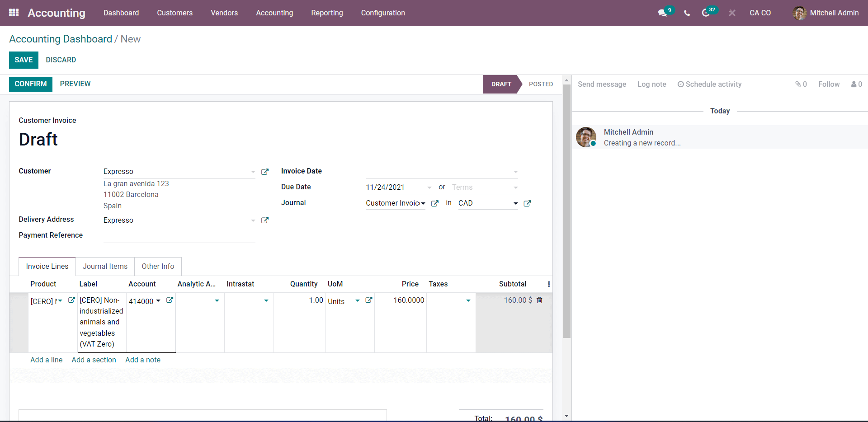Go back to Accounting Dashboard breadcrumb
Viewport: 868px width, 422px height.
click(61, 39)
